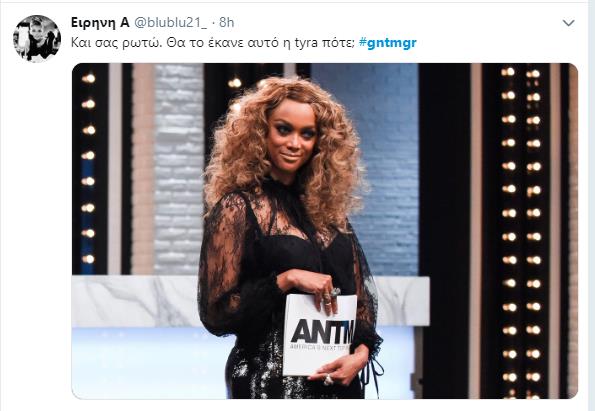This screenshot has height=411, width=595.
Task: Open the round profile avatar of Ειρηνη Α
Action: point(37,39)
